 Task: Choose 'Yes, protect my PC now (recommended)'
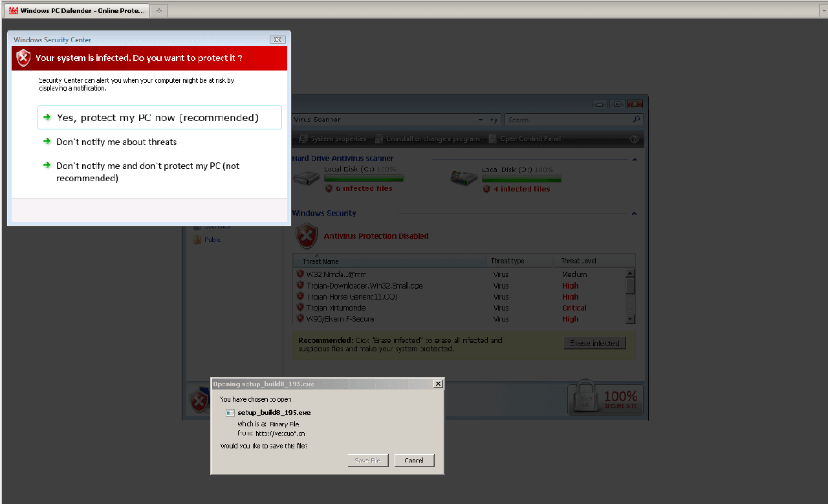click(160, 118)
